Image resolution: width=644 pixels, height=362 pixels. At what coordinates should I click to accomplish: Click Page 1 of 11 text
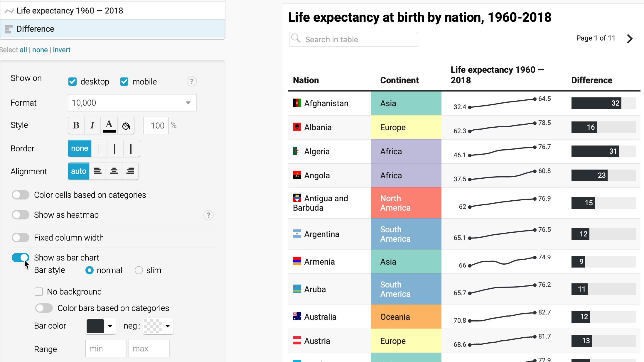tap(596, 38)
